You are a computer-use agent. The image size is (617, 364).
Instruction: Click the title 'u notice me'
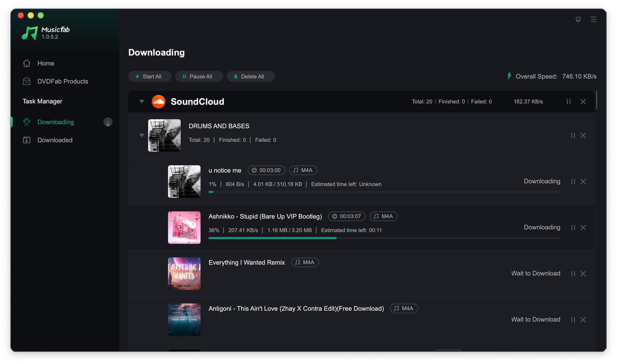tap(225, 170)
